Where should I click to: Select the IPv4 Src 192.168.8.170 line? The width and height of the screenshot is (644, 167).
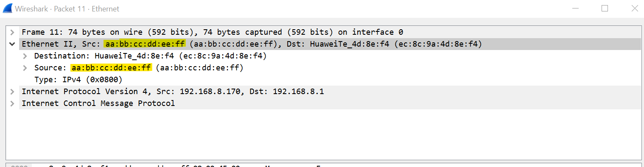pos(330,92)
